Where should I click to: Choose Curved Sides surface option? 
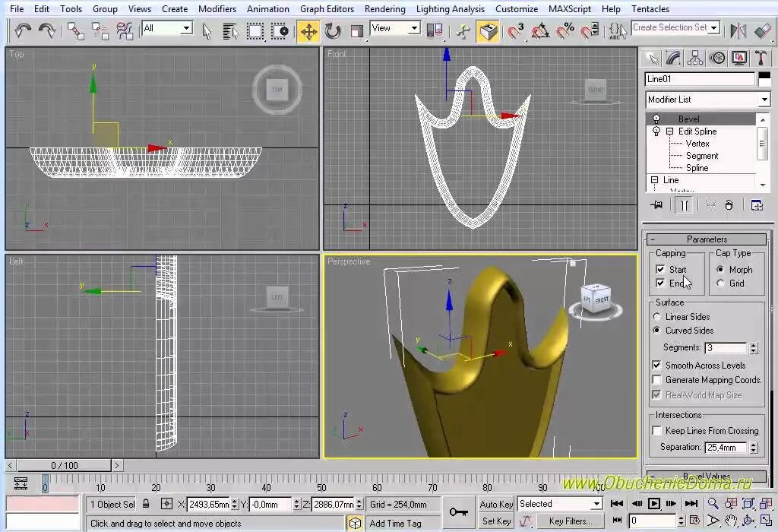pyautogui.click(x=657, y=330)
